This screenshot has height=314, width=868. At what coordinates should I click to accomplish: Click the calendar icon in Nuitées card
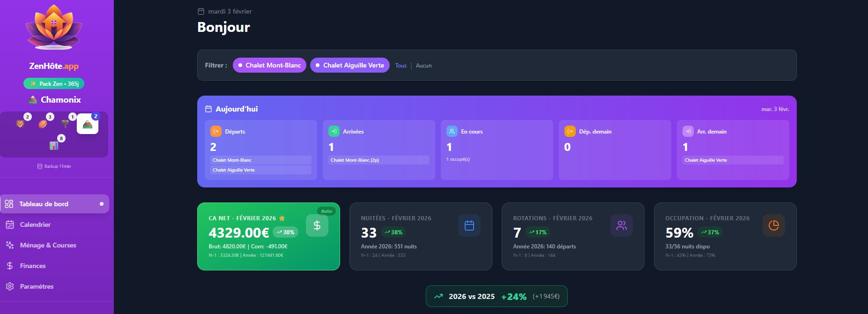(469, 225)
